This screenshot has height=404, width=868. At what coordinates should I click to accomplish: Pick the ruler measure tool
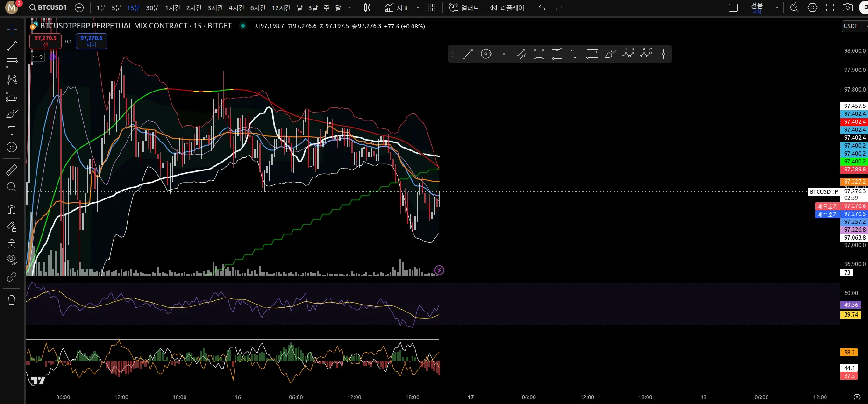[x=12, y=170]
